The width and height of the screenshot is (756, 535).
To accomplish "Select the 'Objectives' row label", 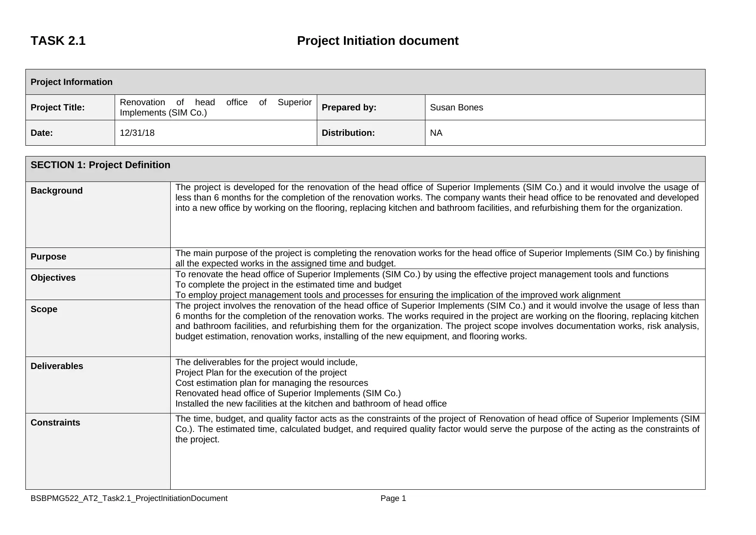I will click(x=53, y=278).
